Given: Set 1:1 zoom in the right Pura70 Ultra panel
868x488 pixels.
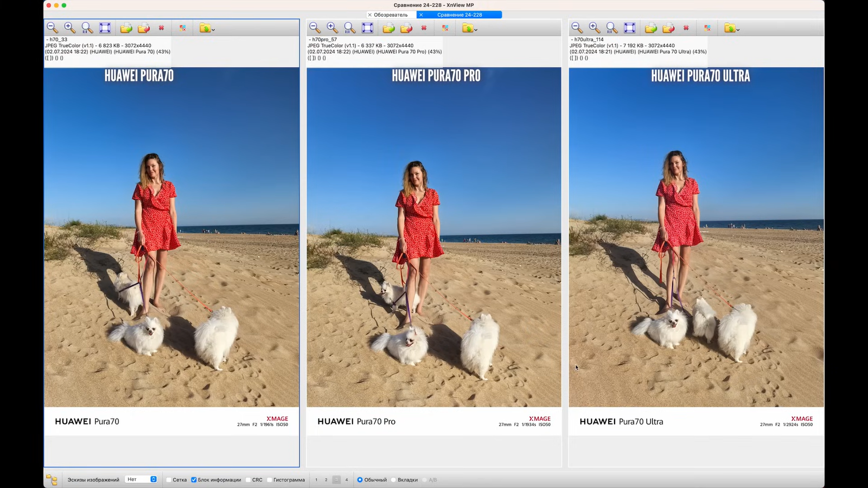Looking at the screenshot, I should 612,28.
